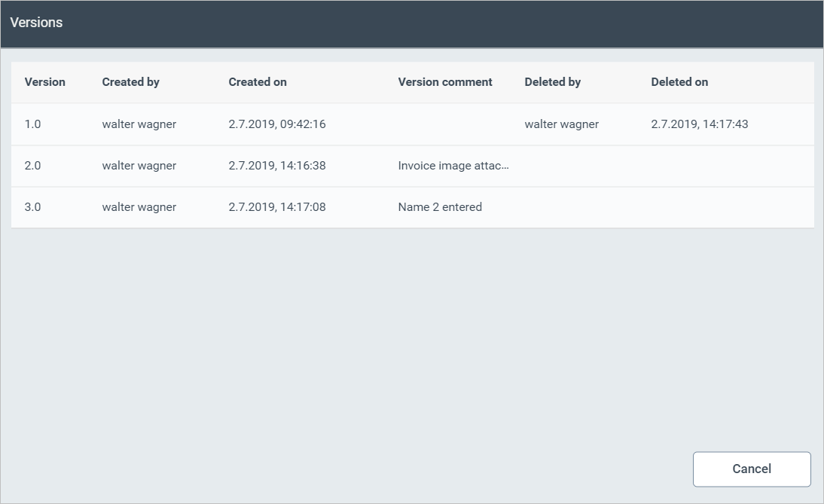
Task: Click the Created by column header
Action: 130,82
